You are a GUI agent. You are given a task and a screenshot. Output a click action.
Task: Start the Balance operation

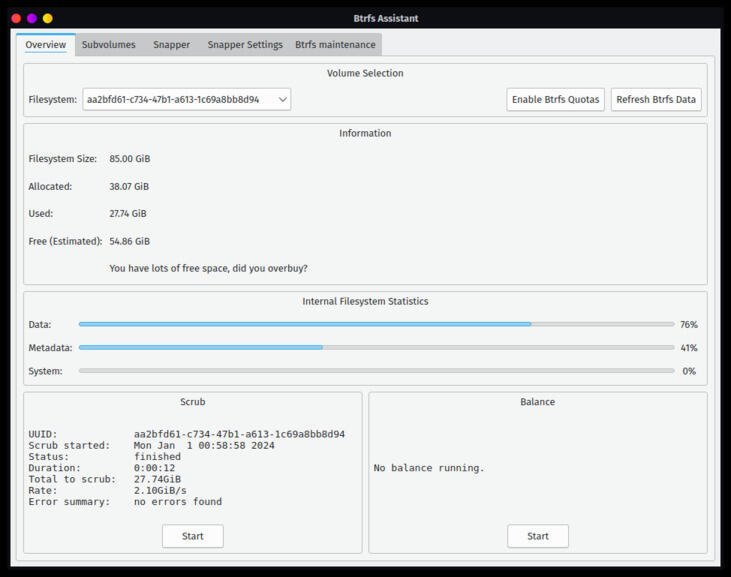[538, 536]
